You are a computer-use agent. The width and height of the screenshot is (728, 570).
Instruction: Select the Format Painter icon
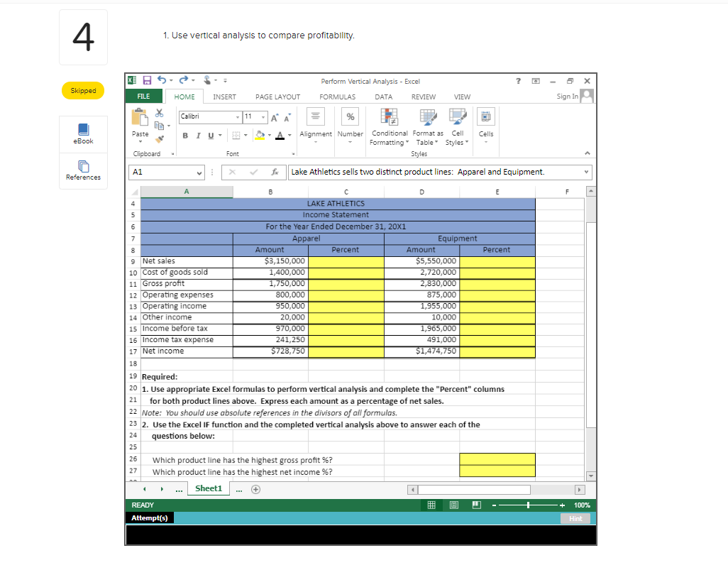[160, 138]
